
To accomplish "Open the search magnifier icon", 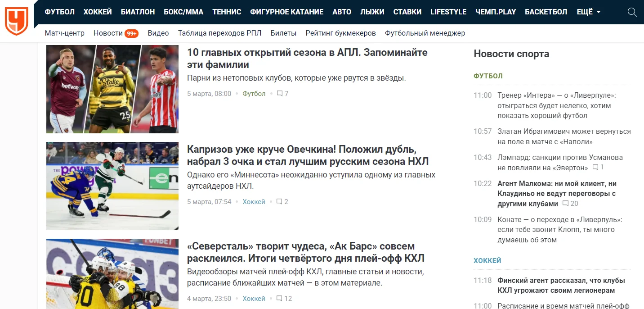I will (x=632, y=12).
